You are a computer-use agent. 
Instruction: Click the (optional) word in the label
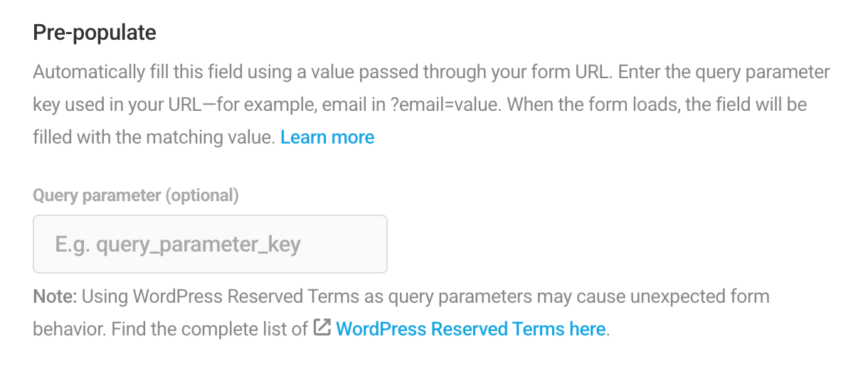202,195
